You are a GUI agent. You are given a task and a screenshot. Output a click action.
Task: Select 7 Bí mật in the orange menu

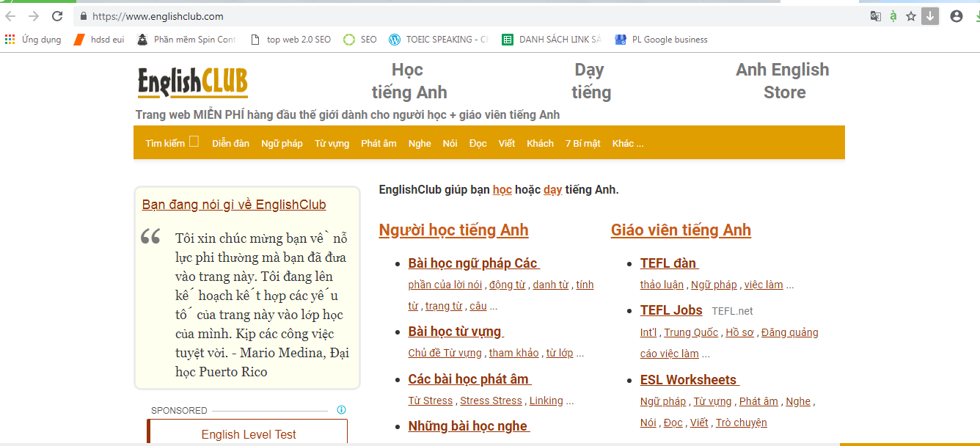click(583, 143)
